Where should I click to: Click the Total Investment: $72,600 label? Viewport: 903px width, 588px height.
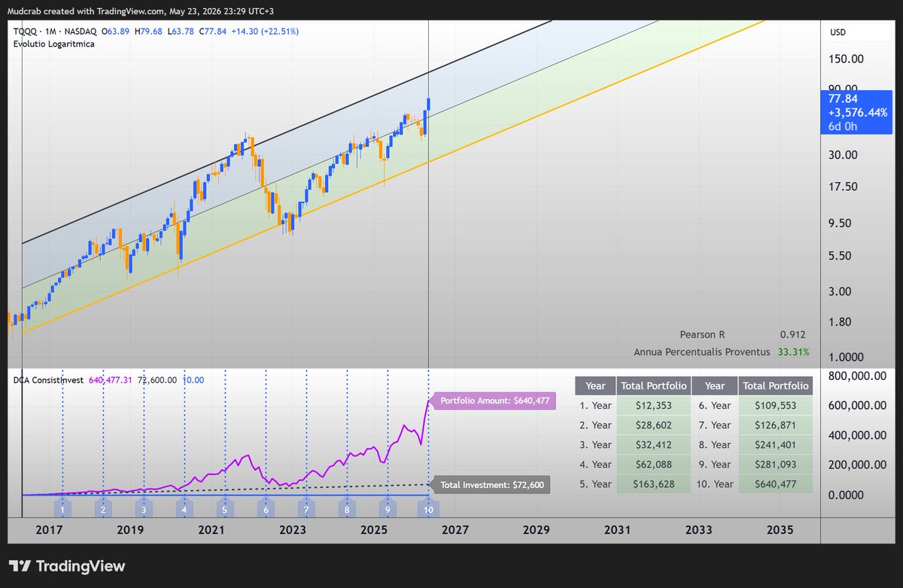pos(493,485)
